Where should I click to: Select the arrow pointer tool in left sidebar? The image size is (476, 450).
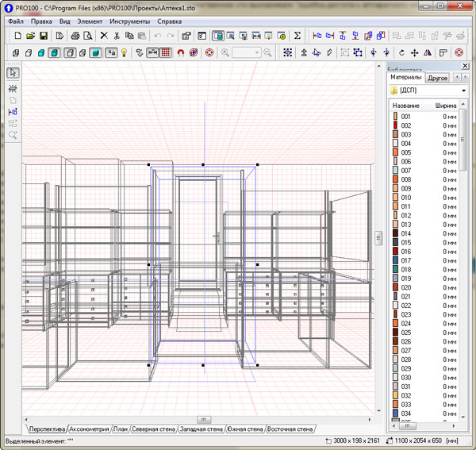13,73
